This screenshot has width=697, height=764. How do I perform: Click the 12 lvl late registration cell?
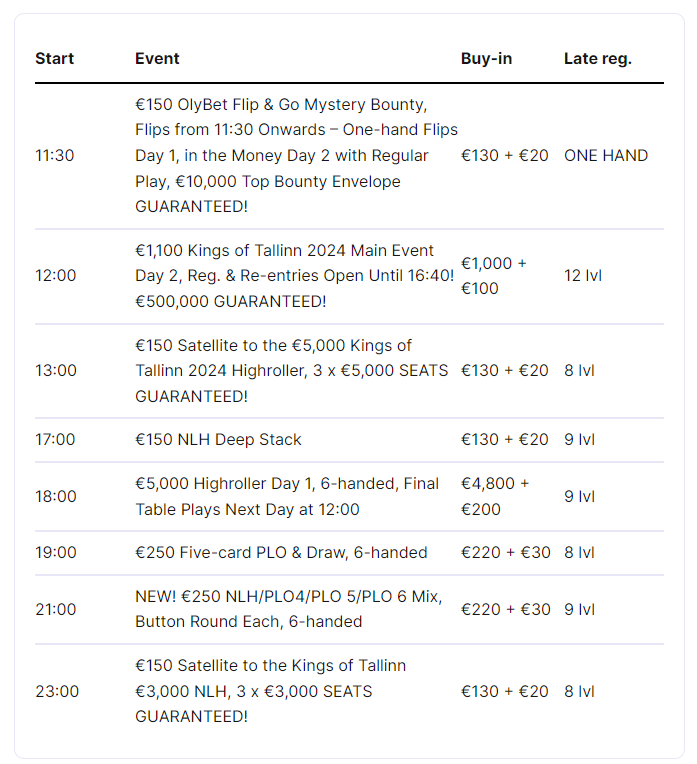coord(582,275)
